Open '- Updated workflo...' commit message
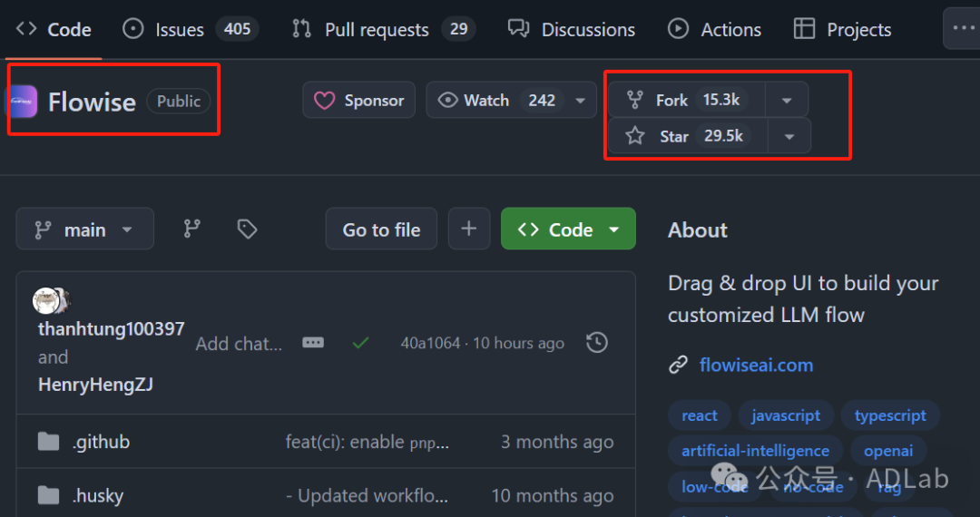Viewport: 980px width, 517px height. (x=367, y=496)
